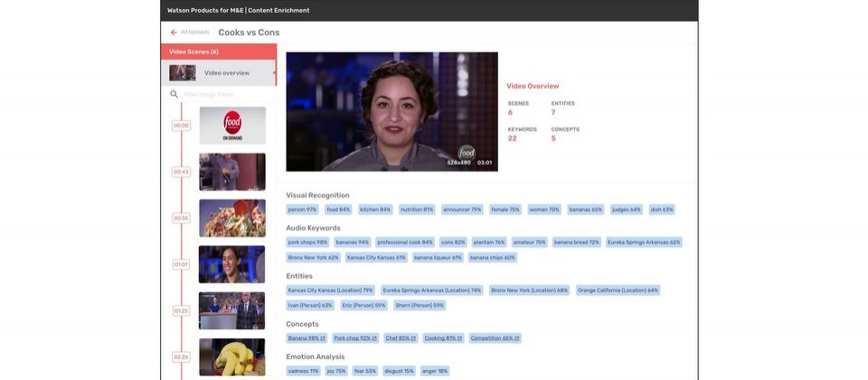Image resolution: width=868 pixels, height=380 pixels.
Task: Select the Video Scenes (6) tab header
Action: point(219,52)
